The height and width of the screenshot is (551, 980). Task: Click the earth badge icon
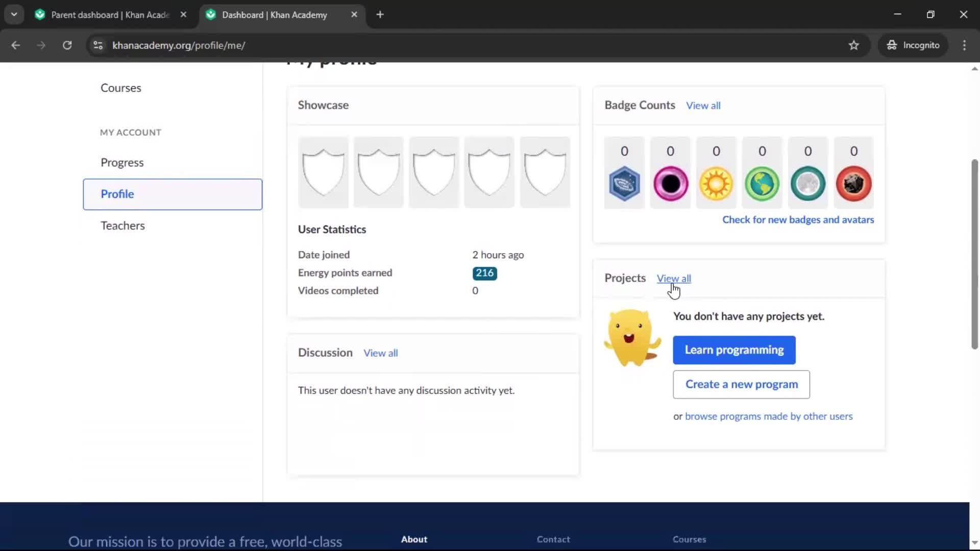click(762, 184)
